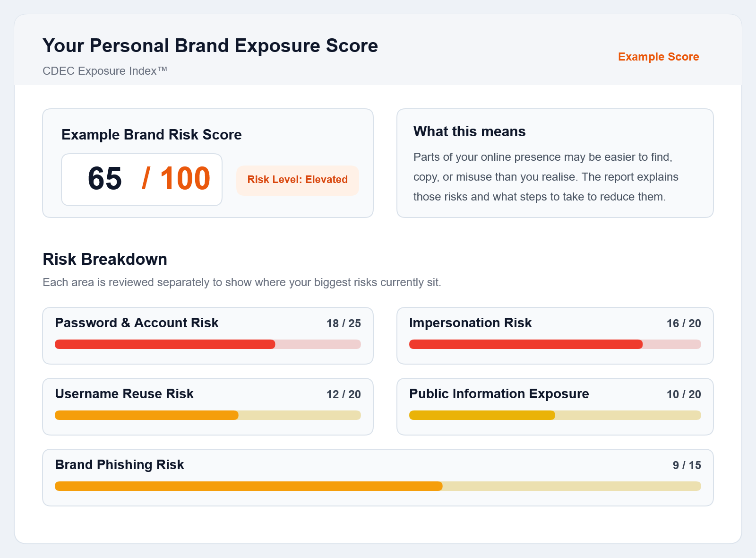Image resolution: width=756 pixels, height=558 pixels.
Task: Click the Brand Phishing Risk progress bar
Action: click(378, 486)
